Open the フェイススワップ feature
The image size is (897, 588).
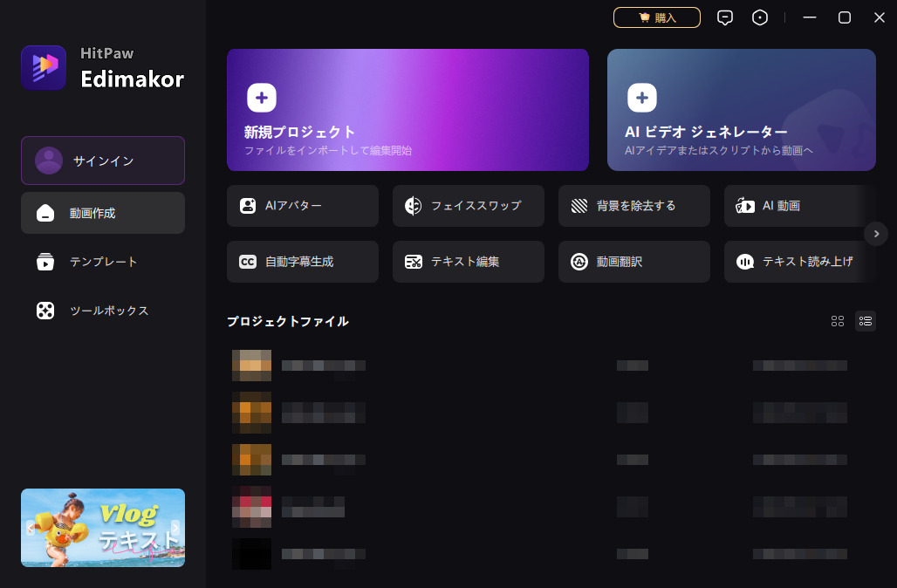(468, 206)
